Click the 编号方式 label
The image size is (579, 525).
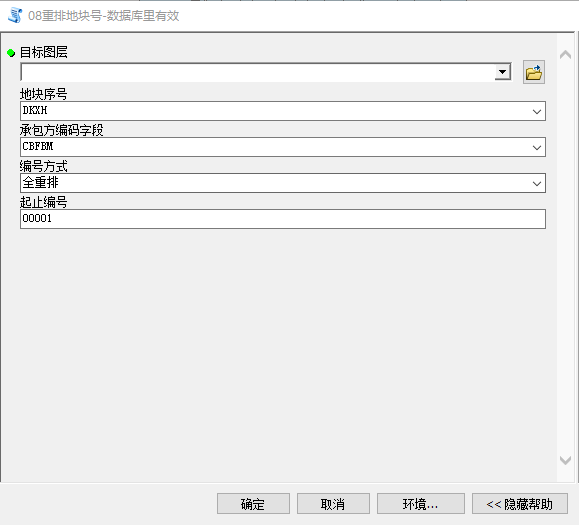(x=44, y=166)
